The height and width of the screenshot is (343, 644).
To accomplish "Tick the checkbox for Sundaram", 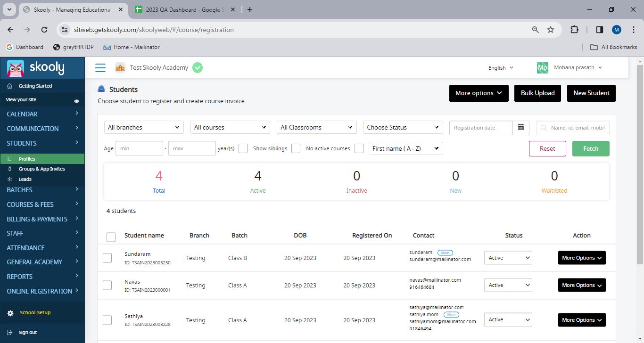I will [x=107, y=258].
